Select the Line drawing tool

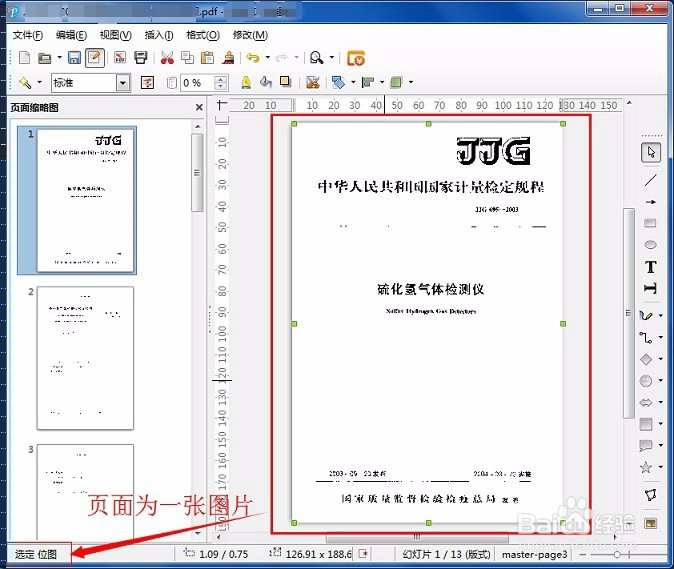click(651, 180)
